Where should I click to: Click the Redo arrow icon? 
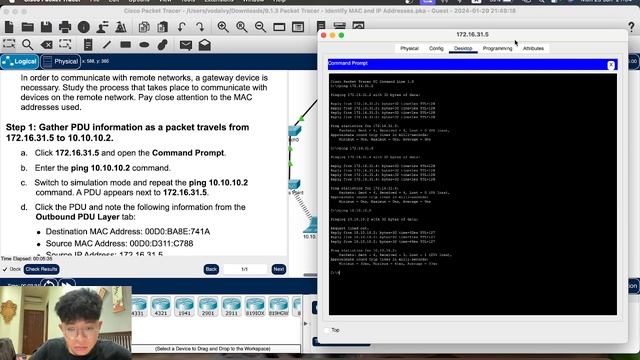point(200,27)
